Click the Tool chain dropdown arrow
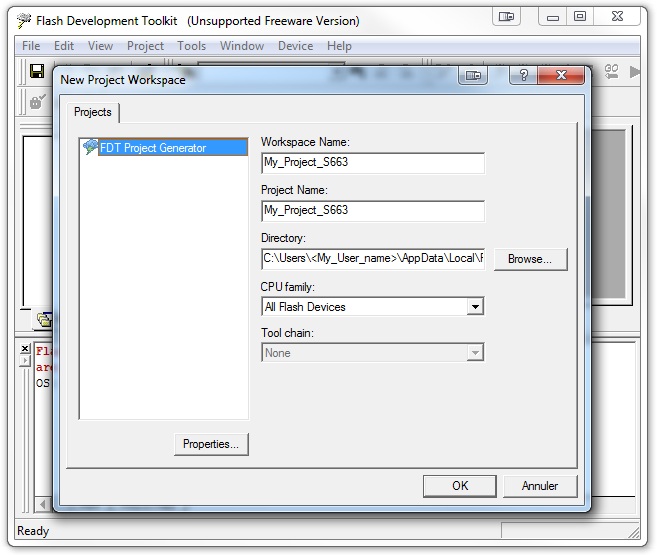 [475, 353]
